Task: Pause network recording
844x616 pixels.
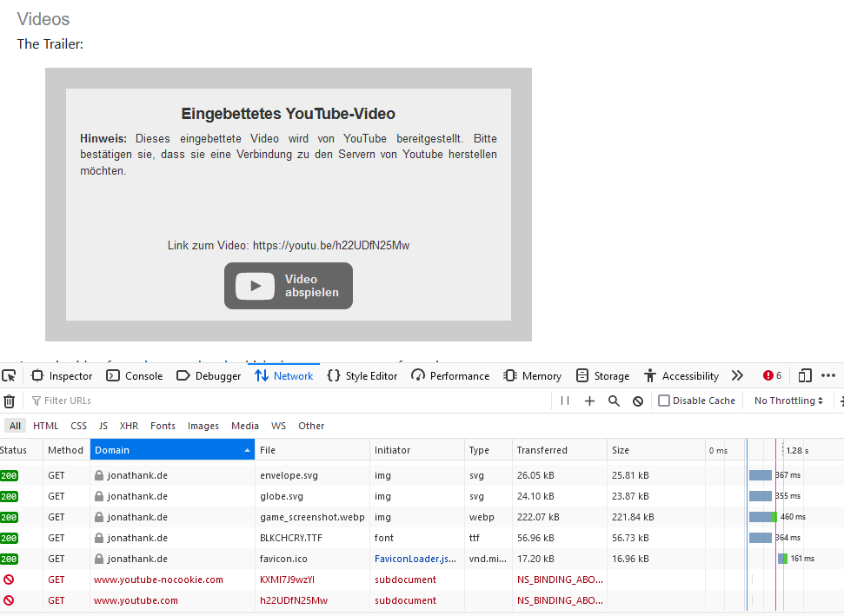Action: (x=565, y=401)
